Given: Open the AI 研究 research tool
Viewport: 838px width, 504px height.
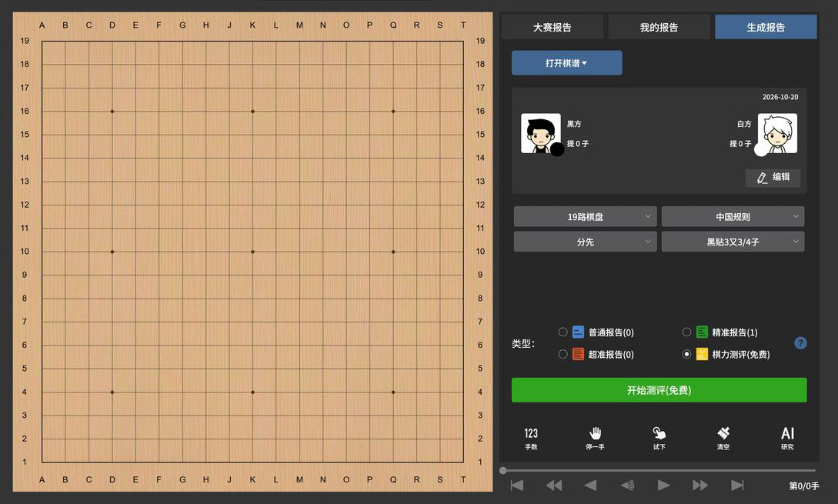Looking at the screenshot, I should click(x=787, y=439).
